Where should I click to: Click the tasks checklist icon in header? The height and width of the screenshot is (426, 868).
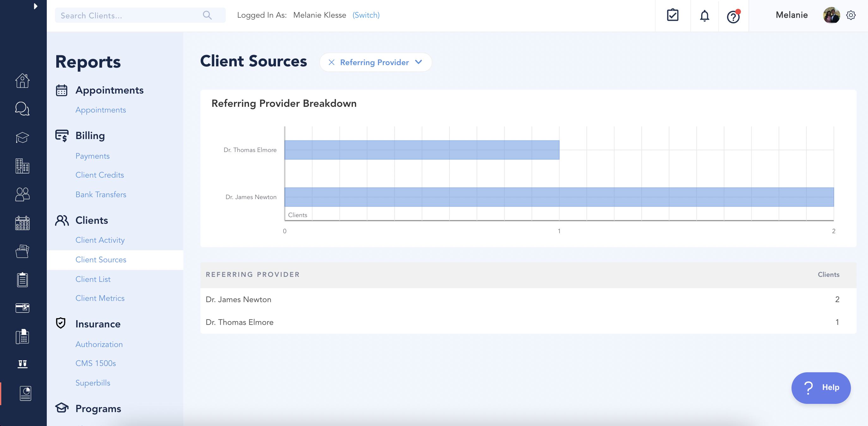[x=672, y=15]
